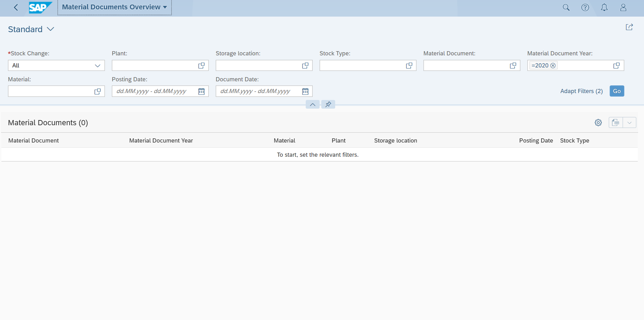Open table settings via the gear icon
This screenshot has height=320, width=644.
point(598,122)
